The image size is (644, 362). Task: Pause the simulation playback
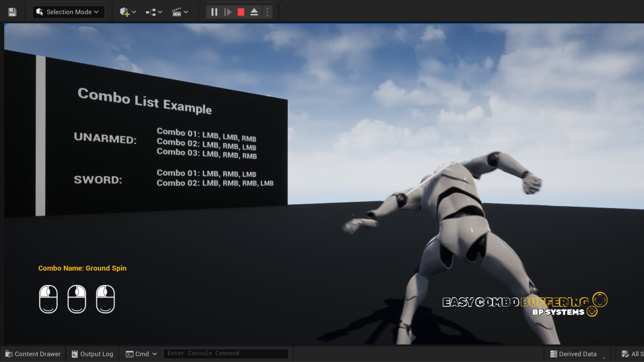[x=214, y=12]
